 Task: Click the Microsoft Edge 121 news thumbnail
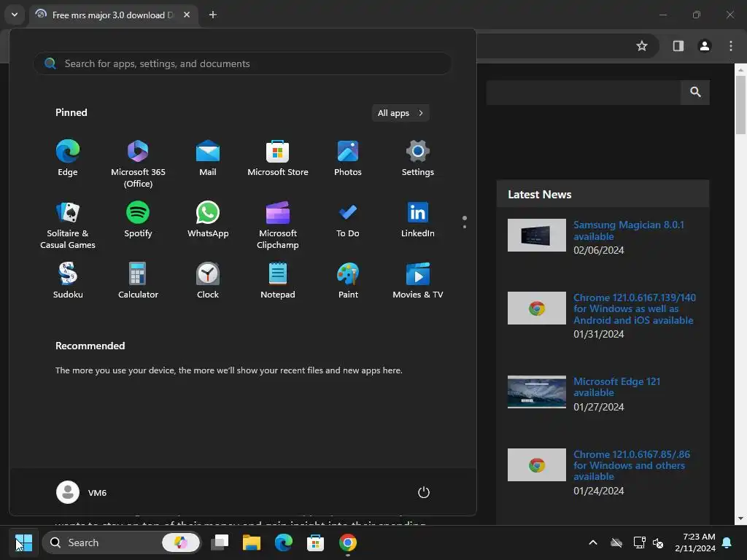536,392
